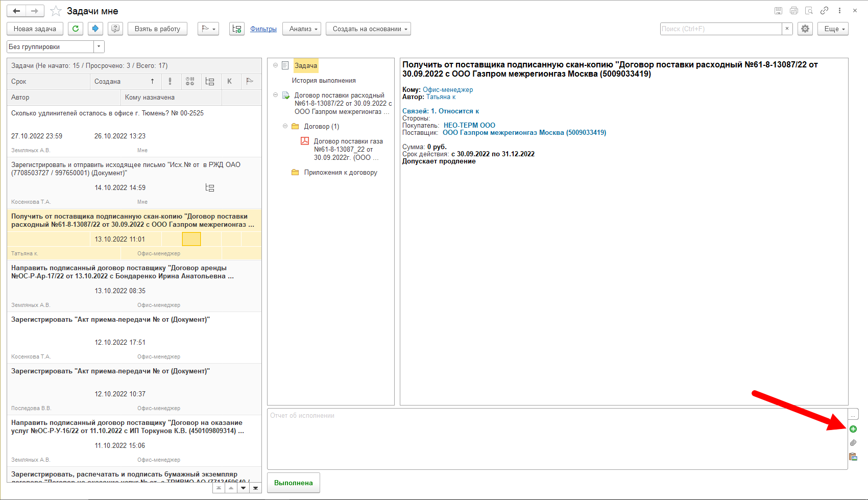The height and width of the screenshot is (500, 868).
Task: Select task Сколько удлинителей осталось в офисе
Action: (x=134, y=130)
